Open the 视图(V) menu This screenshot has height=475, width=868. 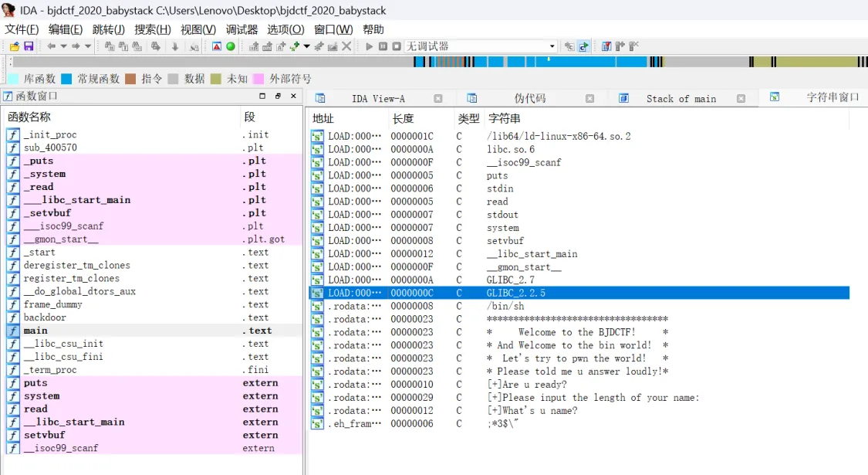198,29
